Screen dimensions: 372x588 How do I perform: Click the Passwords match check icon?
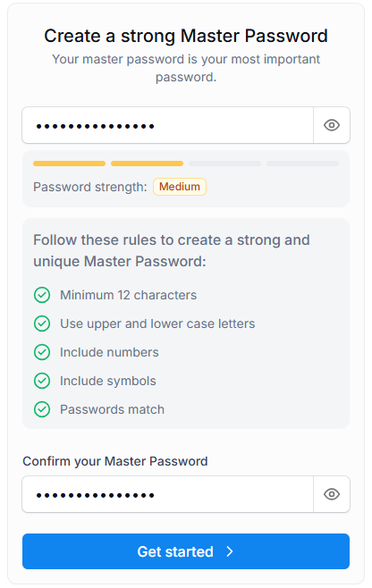click(x=42, y=409)
